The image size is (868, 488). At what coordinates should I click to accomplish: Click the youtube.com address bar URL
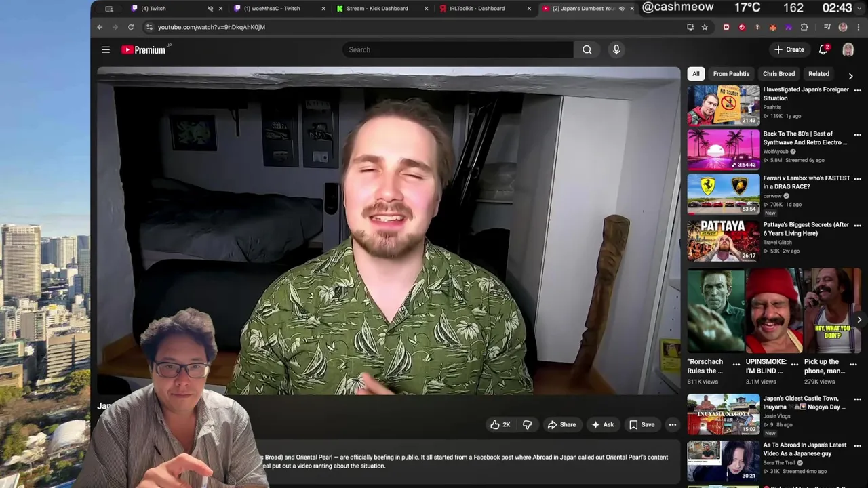click(212, 27)
